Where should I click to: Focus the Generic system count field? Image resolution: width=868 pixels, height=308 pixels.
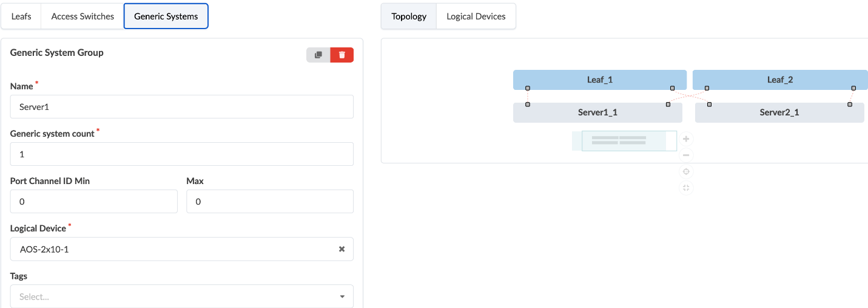[181, 154]
